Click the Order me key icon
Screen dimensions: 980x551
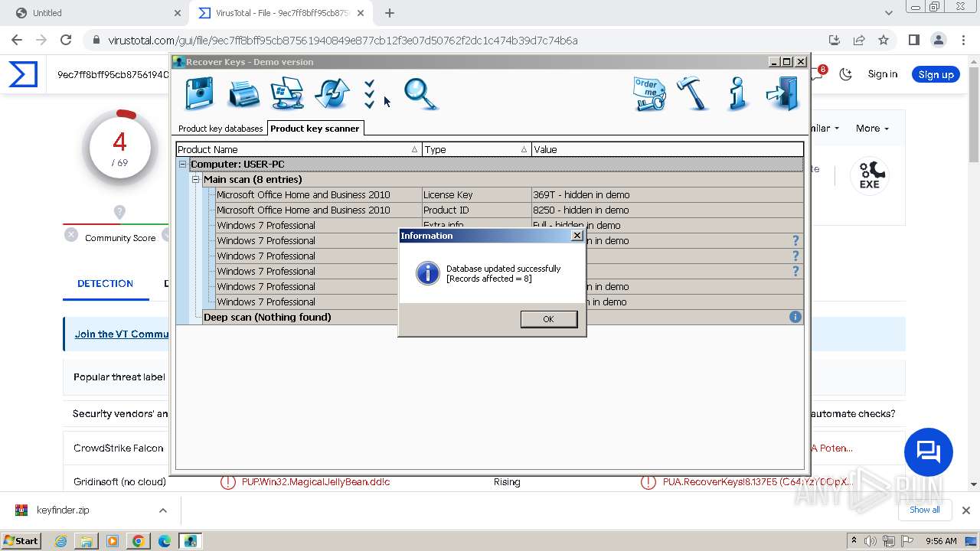click(x=649, y=94)
